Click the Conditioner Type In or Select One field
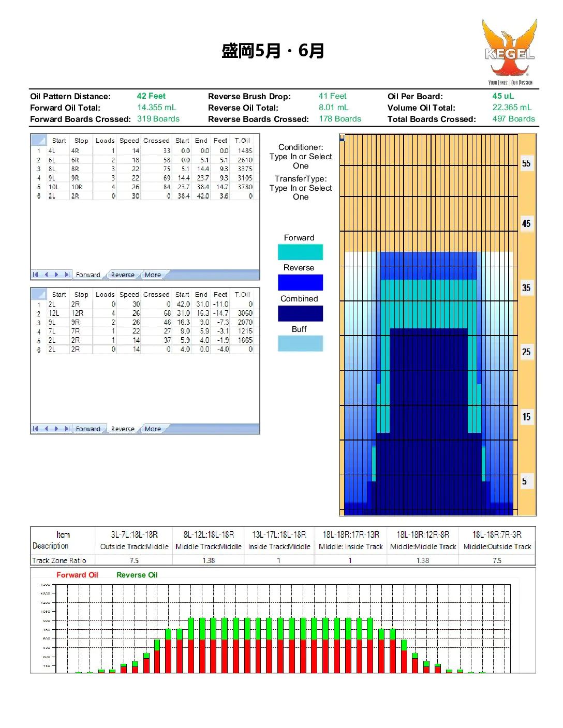The image size is (563, 728). (x=301, y=161)
